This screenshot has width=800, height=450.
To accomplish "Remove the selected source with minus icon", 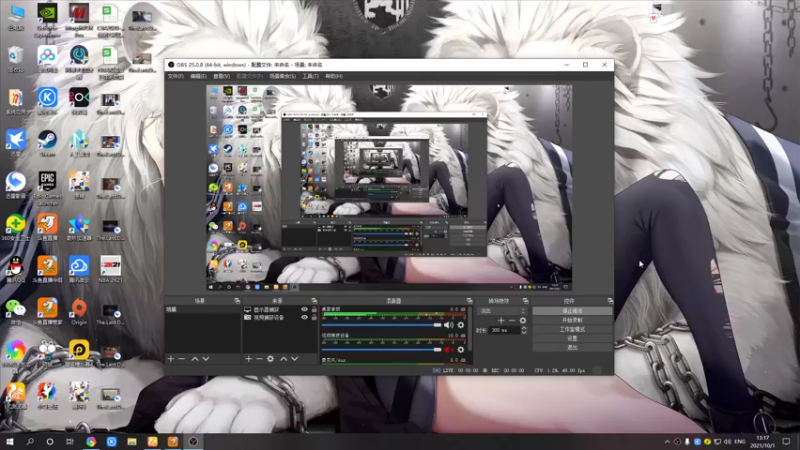I will point(259,359).
